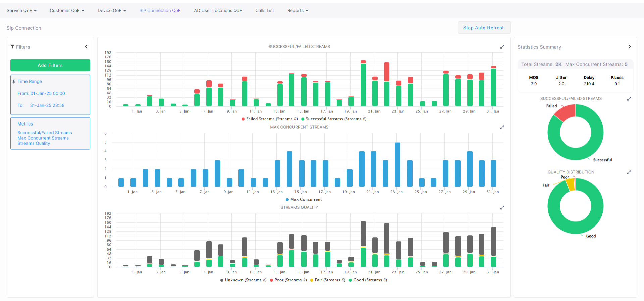Viewport: 644px width, 301px height.
Task: Open AD User Locations QoE tab
Action: click(x=218, y=11)
